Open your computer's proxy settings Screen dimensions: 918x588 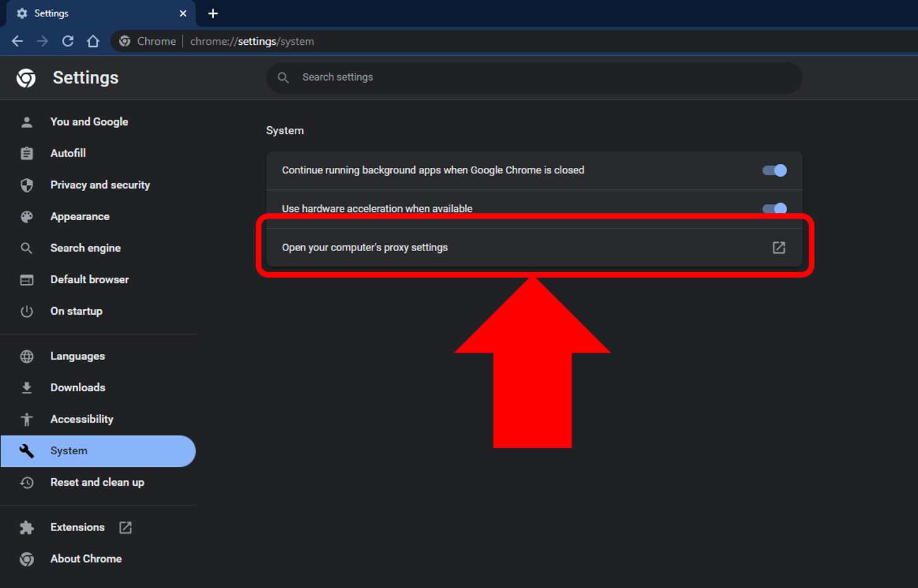(365, 247)
